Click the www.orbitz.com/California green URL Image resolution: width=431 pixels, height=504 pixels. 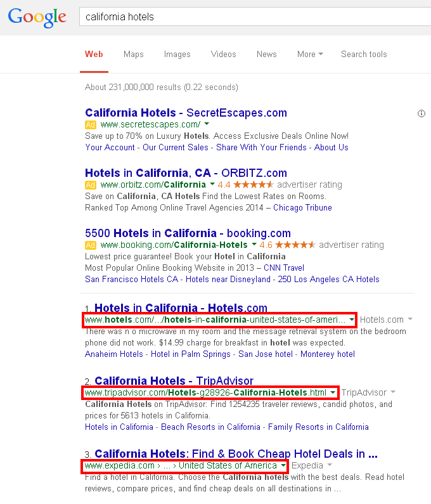click(153, 184)
